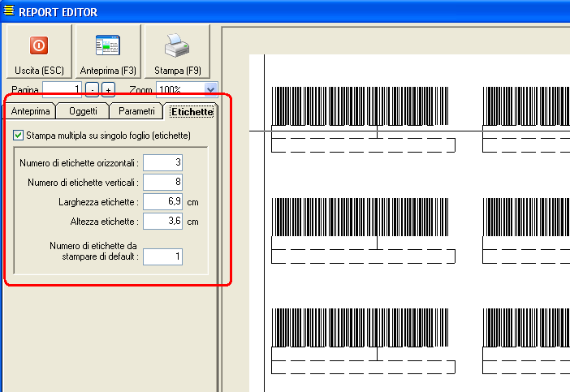The width and height of the screenshot is (570, 392).
Task: Open Anteprima (F3) preview
Action: pos(108,51)
